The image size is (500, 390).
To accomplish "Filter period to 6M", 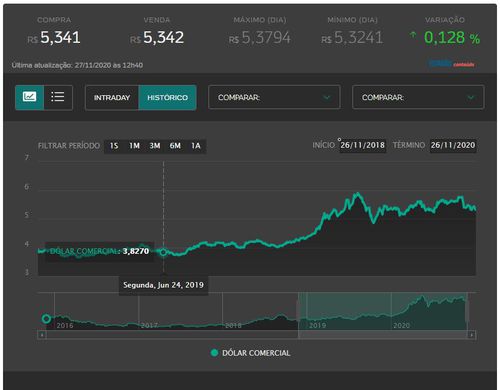I will pos(175,146).
